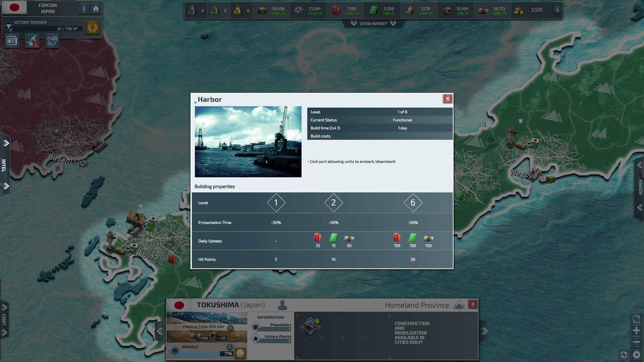Open the newspaper icon
This screenshot has height=362, width=644.
12,41
